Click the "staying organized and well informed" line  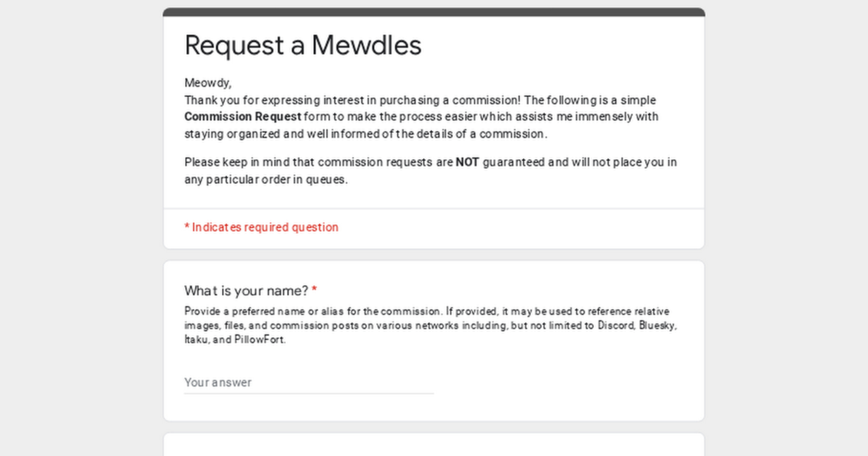365,134
